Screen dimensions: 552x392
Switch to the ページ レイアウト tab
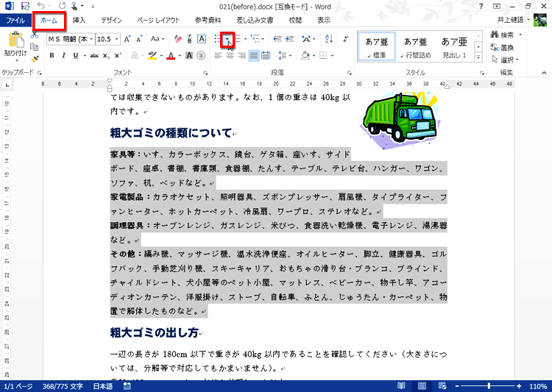point(158,20)
